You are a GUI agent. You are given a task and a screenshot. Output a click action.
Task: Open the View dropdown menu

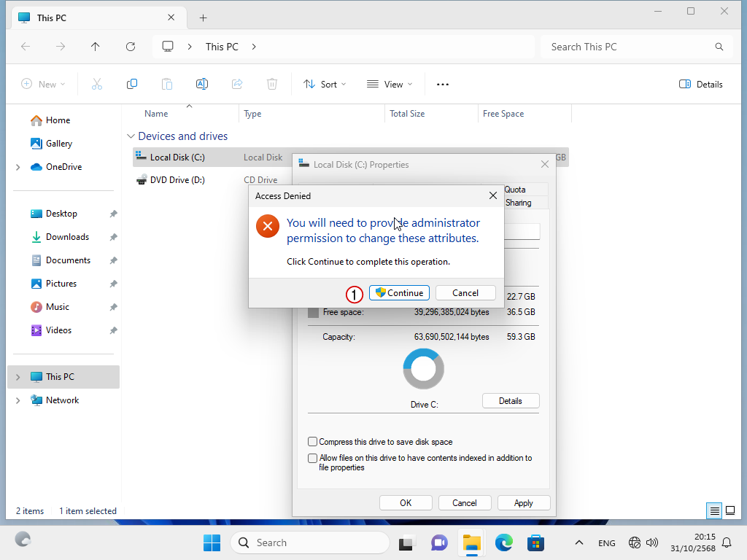tap(389, 84)
